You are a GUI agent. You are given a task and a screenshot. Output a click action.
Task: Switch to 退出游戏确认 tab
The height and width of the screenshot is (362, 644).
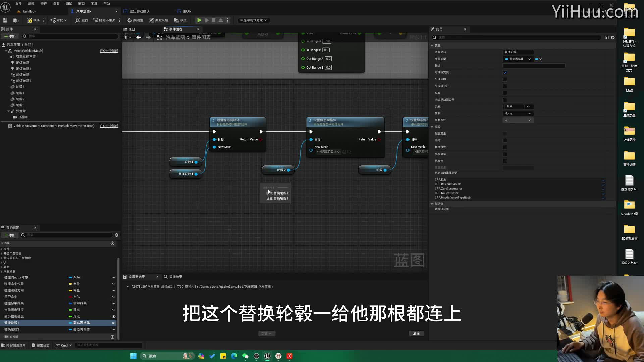pyautogui.click(x=140, y=11)
